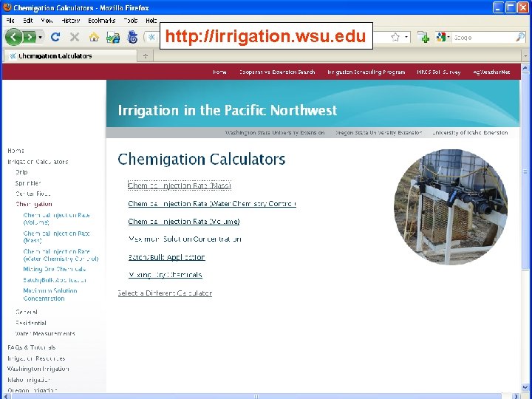The width and height of the screenshot is (532, 399).
Task: Open Cooperative Extension Search link
Action: [277, 72]
